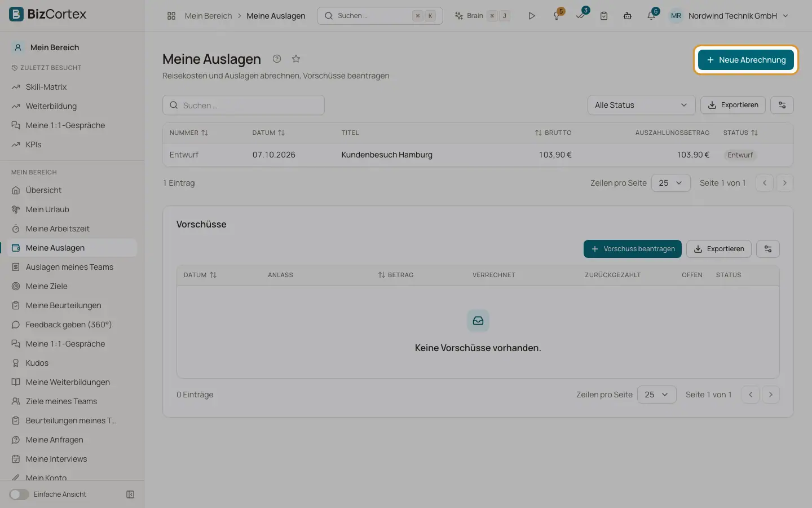812x508 pixels.
Task: Collapse the sidebar with the panel icon
Action: point(130,494)
